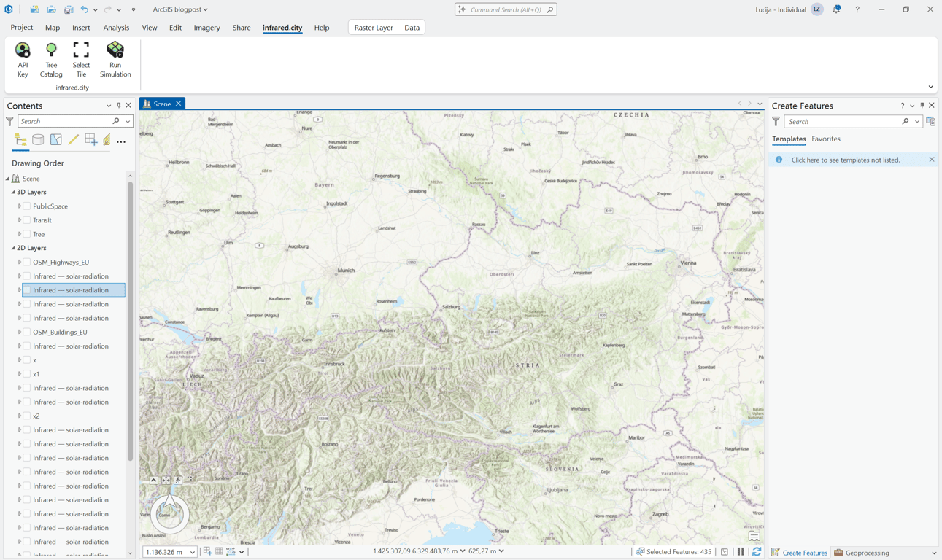Switch Contents to List By Data Source

(38, 140)
